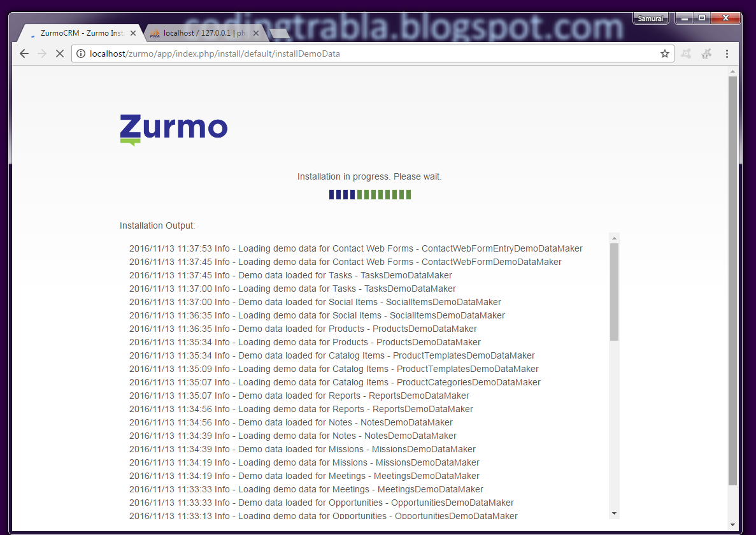This screenshot has height=535, width=756.
Task: Click the installation output scrollbar down arrow
Action: click(x=614, y=513)
